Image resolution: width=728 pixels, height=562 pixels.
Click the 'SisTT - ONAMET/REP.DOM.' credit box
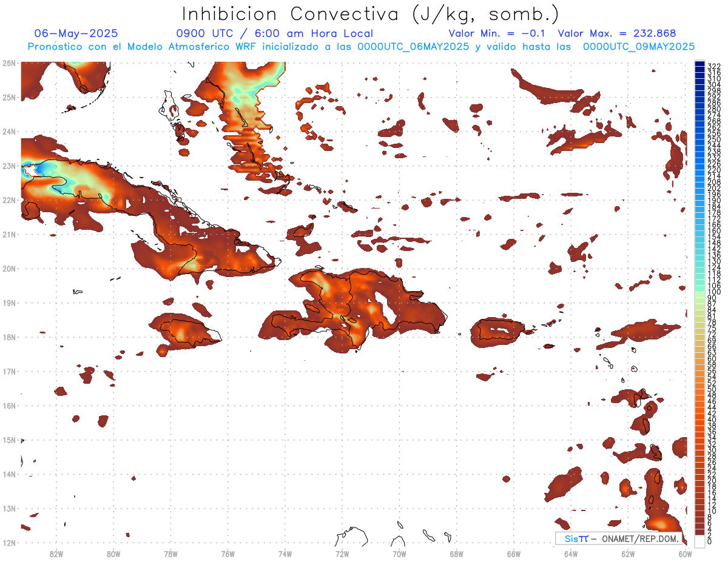(618, 538)
